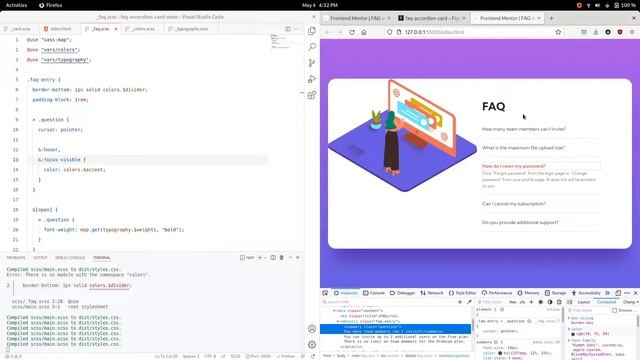Open the Run and Debug icon
Screen dimensions: 640x360
(x=312, y=79)
